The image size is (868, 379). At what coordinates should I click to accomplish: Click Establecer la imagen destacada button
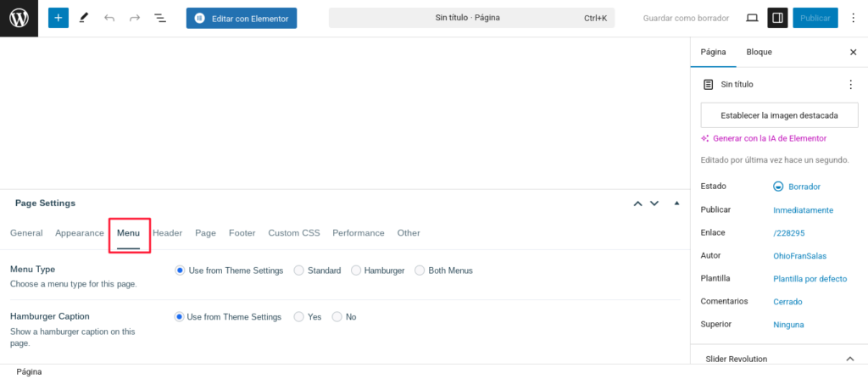point(779,116)
